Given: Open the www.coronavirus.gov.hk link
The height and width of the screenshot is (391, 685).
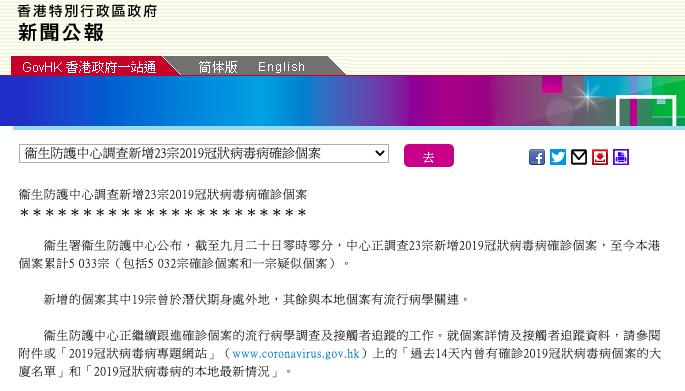Looking at the screenshot, I should [x=296, y=353].
